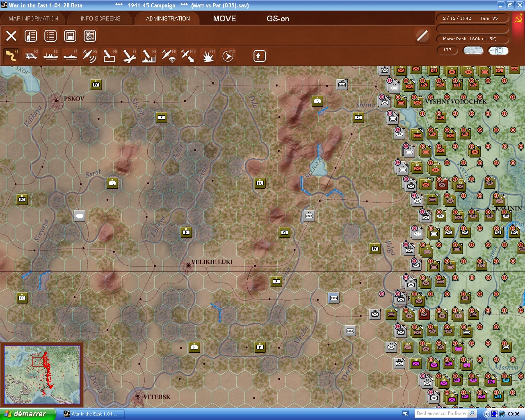The height and width of the screenshot is (420, 525).
Task: Select the F7 bomb airfield icon
Action: coord(129,56)
